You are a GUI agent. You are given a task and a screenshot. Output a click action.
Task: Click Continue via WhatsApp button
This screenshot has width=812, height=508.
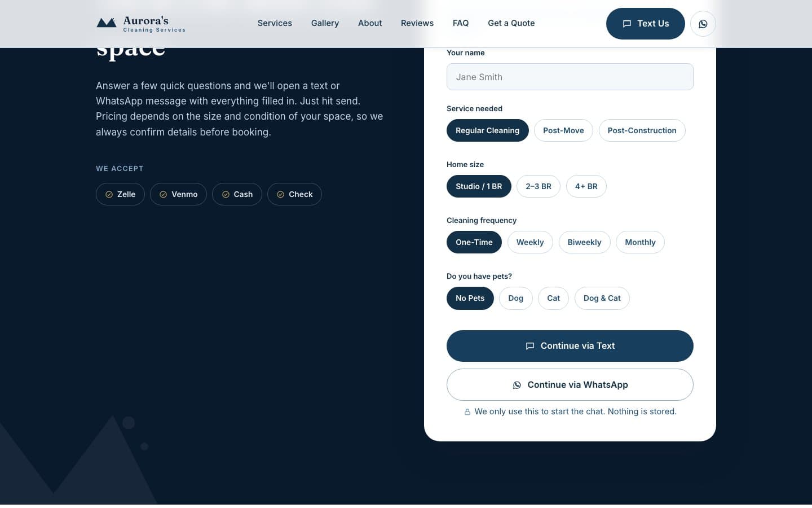[x=570, y=385]
